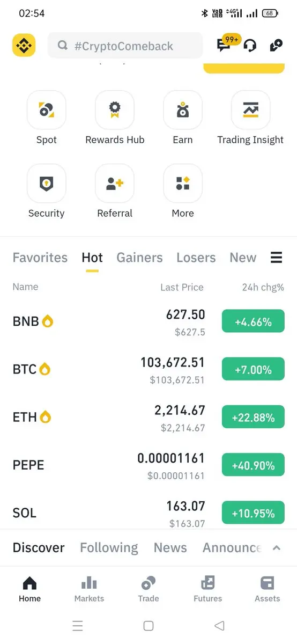Open the PEPE coin row
Screen dimensions: 297x644
tap(148, 465)
